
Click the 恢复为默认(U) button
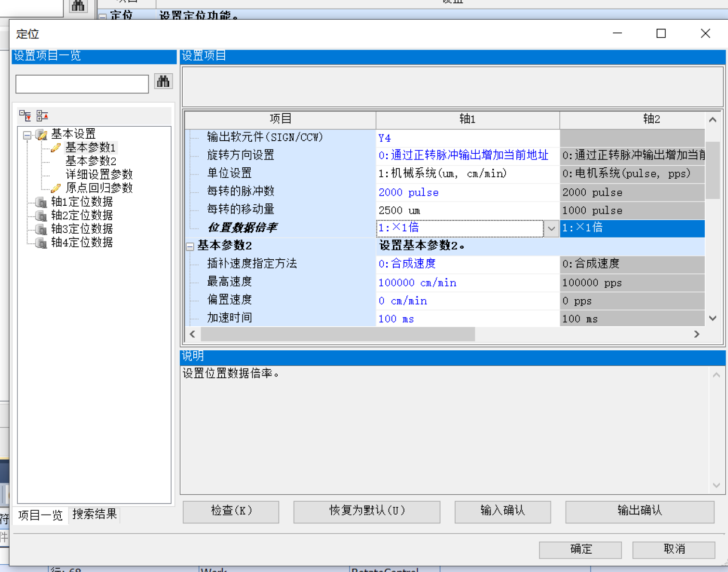click(366, 511)
